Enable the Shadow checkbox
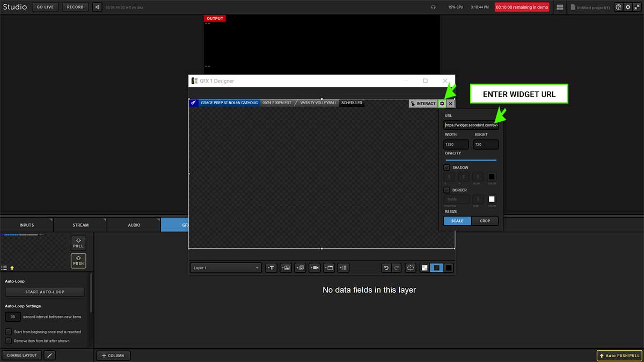 pos(447,168)
